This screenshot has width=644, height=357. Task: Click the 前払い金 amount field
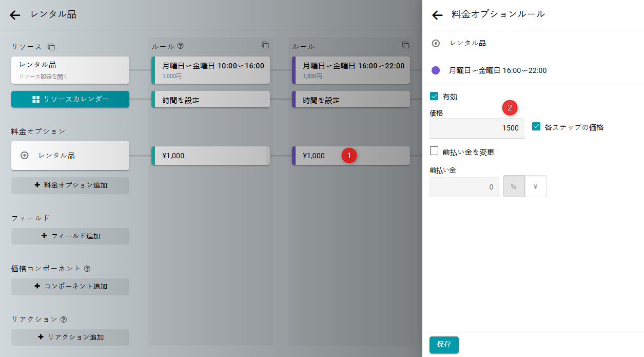click(x=464, y=187)
